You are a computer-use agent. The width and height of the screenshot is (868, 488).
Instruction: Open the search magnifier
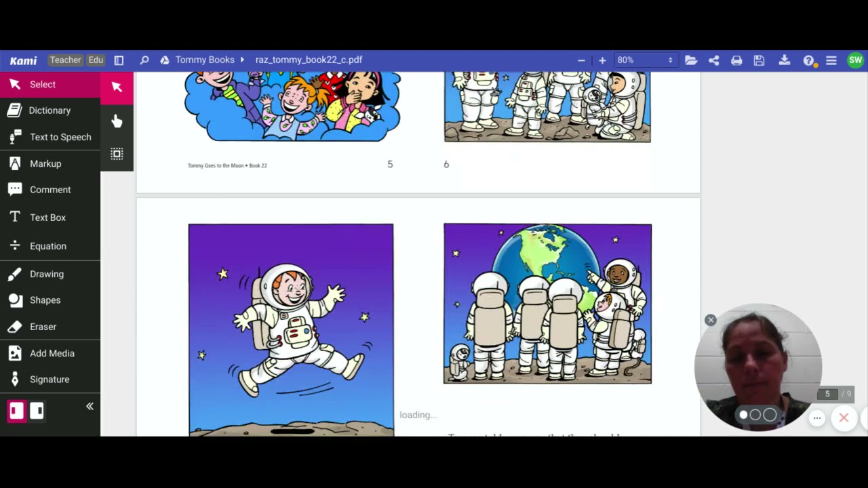coord(144,60)
